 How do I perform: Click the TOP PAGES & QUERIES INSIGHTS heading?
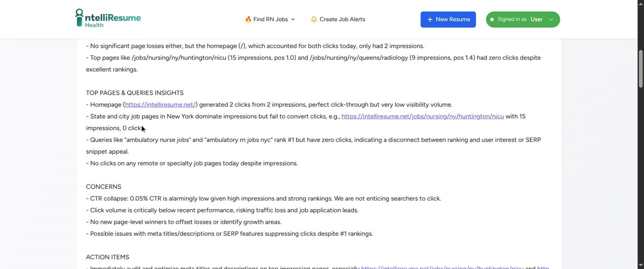tap(135, 93)
